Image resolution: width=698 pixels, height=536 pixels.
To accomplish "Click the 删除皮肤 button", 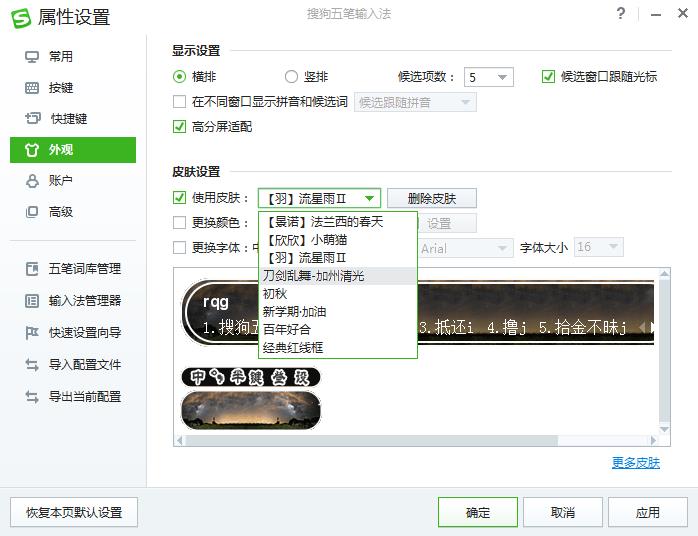I will tap(432, 198).
